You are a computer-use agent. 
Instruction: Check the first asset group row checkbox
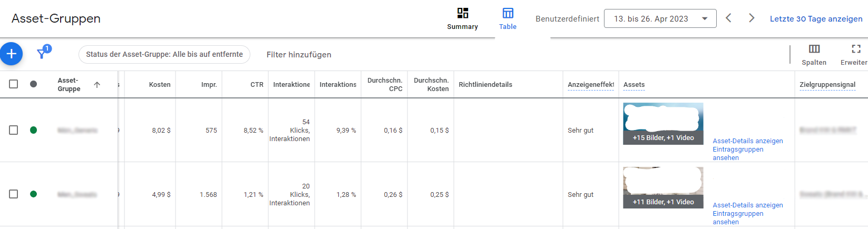(14, 130)
